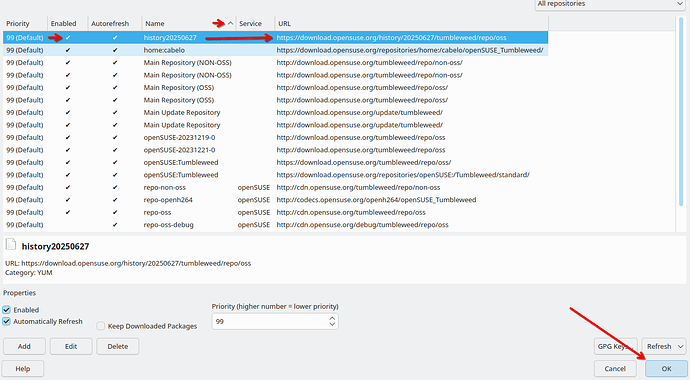Click the home:/cabelo/openSUSE_Tumbleweed URL cell
The width and height of the screenshot is (690, 380).
410,50
